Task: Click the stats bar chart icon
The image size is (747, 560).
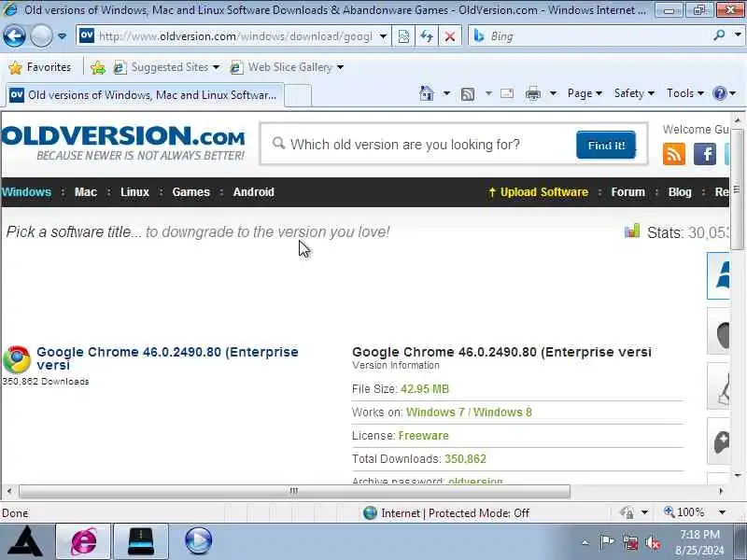Action: [x=632, y=231]
